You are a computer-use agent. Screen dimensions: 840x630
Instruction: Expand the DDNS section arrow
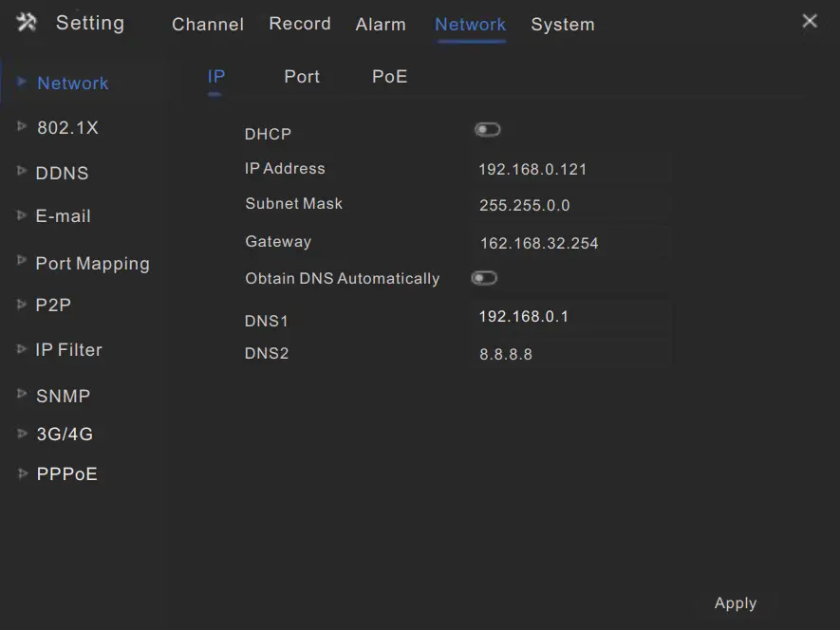coord(22,172)
